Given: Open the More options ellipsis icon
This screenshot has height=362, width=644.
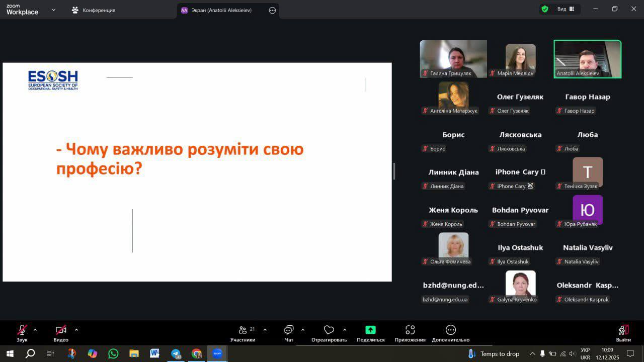Looking at the screenshot, I should coord(450,330).
